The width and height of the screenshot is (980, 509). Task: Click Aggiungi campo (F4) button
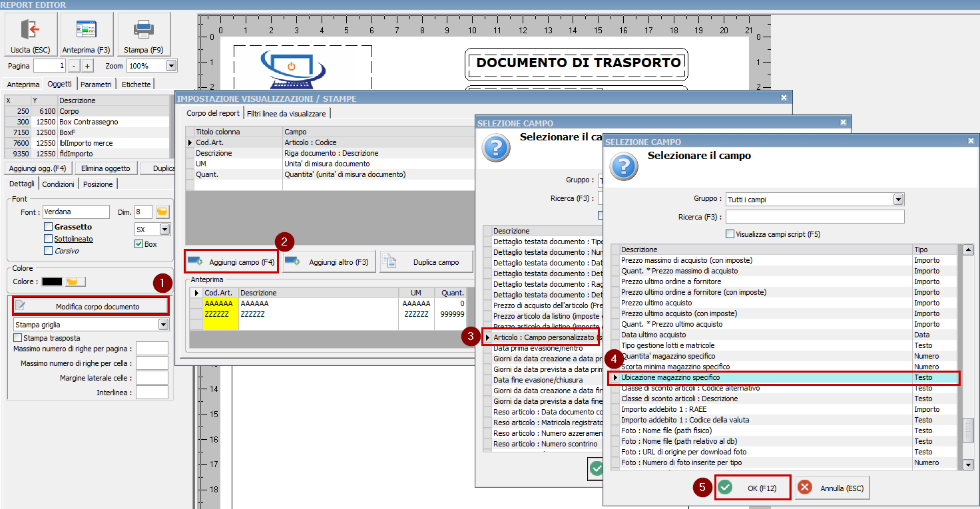tap(231, 262)
